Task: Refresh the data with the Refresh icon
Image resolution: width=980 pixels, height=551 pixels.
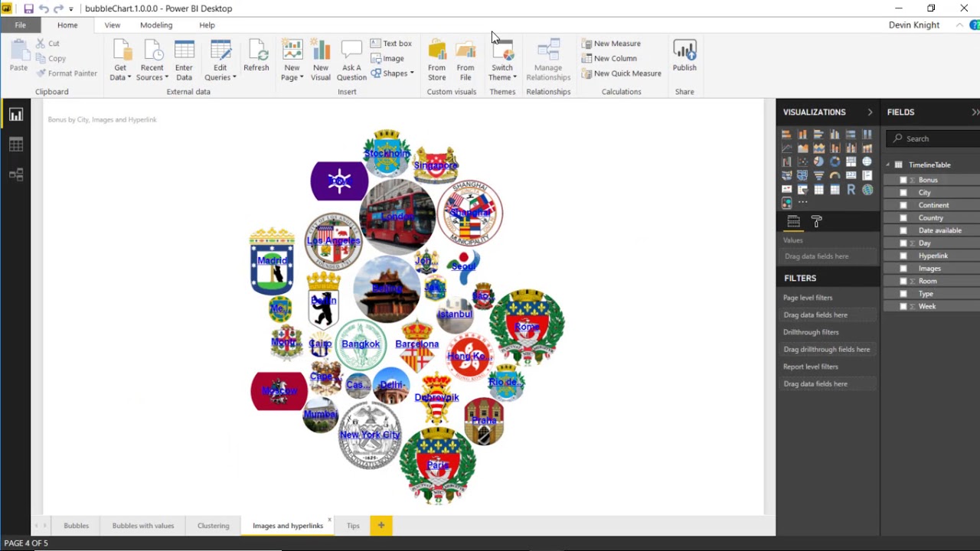Action: [256, 55]
